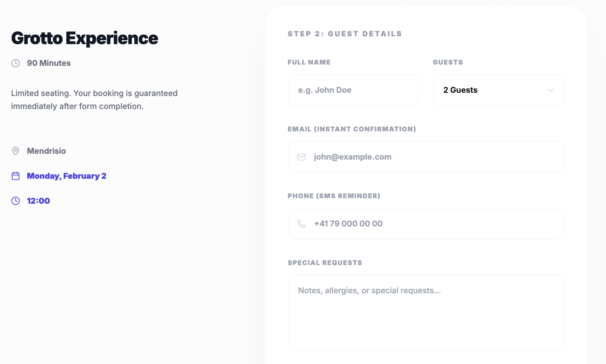606x364 pixels.
Task: Click the calendar icon beside the date
Action: tap(16, 176)
